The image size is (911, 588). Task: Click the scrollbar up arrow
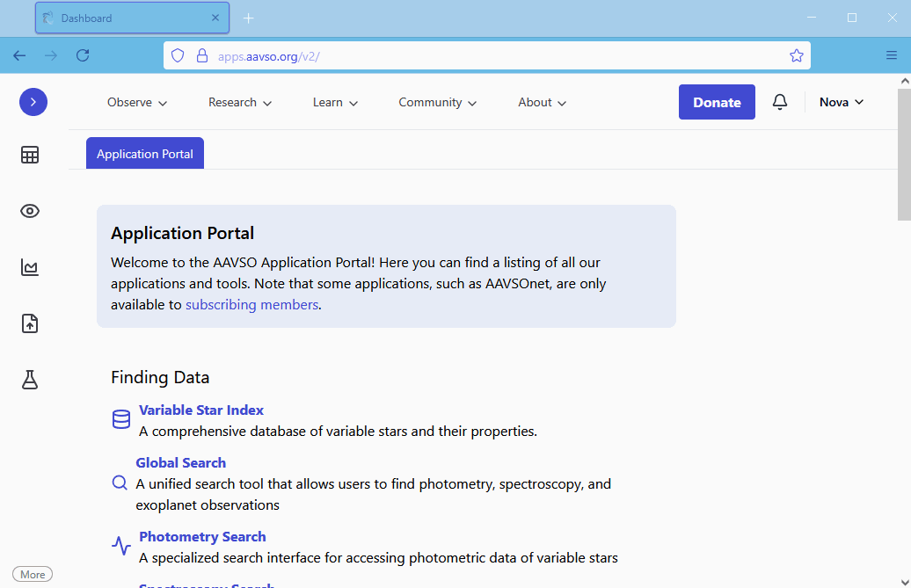[905, 81]
